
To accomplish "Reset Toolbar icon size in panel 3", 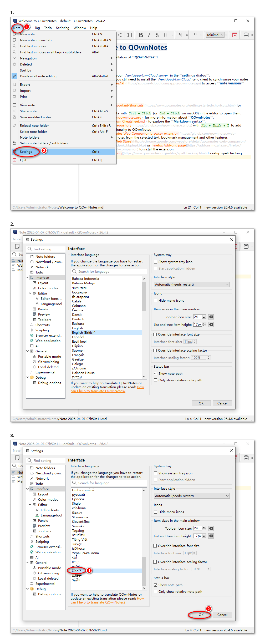I will 211,528.
